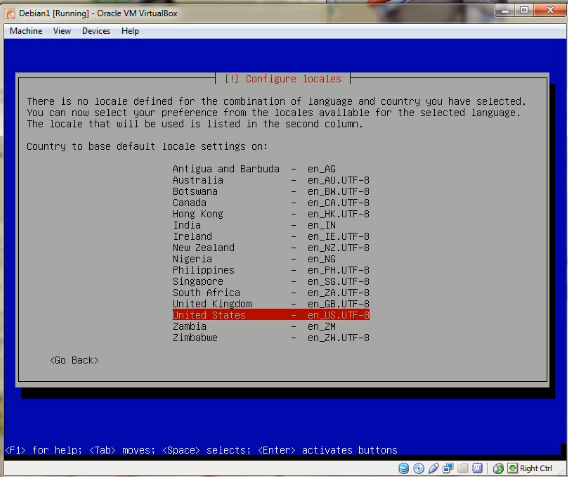This screenshot has height=477, width=568.
Task: Click the keyboard capture green arrow icon
Action: [512, 468]
